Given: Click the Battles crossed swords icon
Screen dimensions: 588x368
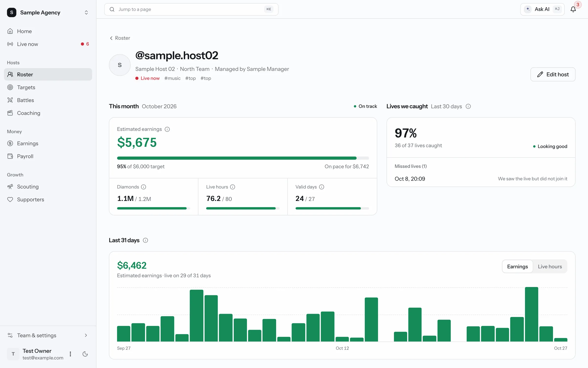Looking at the screenshot, I should click(10, 100).
